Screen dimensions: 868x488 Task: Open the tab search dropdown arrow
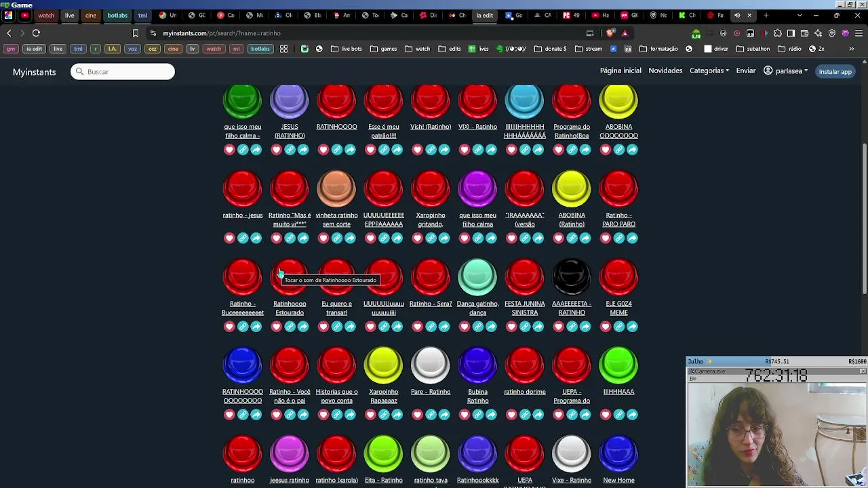[800, 15]
